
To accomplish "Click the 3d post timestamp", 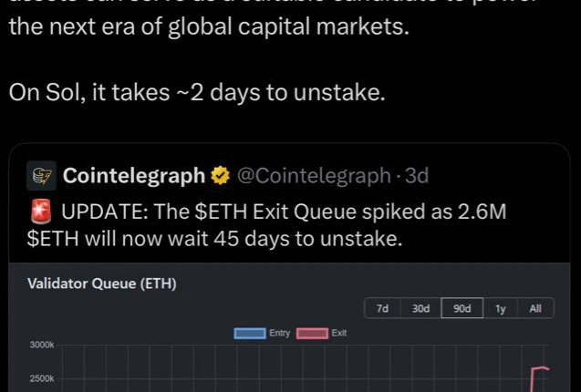I will tap(416, 176).
